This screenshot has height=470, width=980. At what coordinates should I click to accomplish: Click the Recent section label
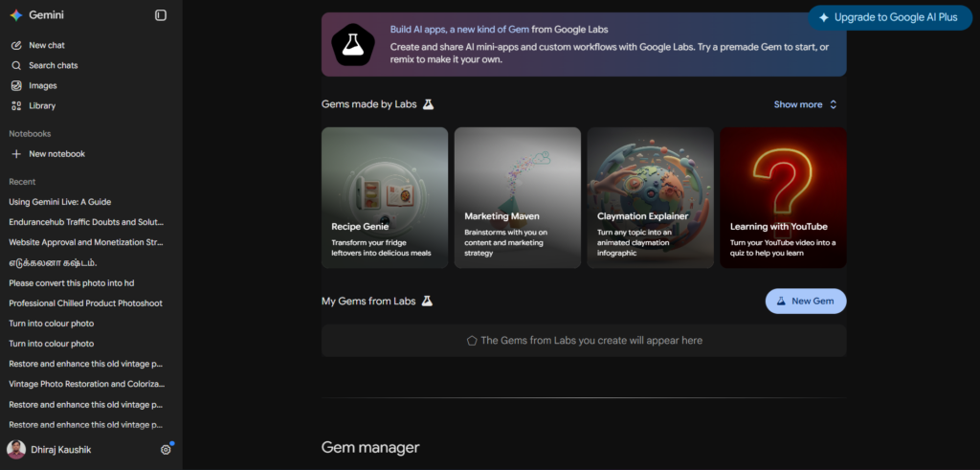22,182
